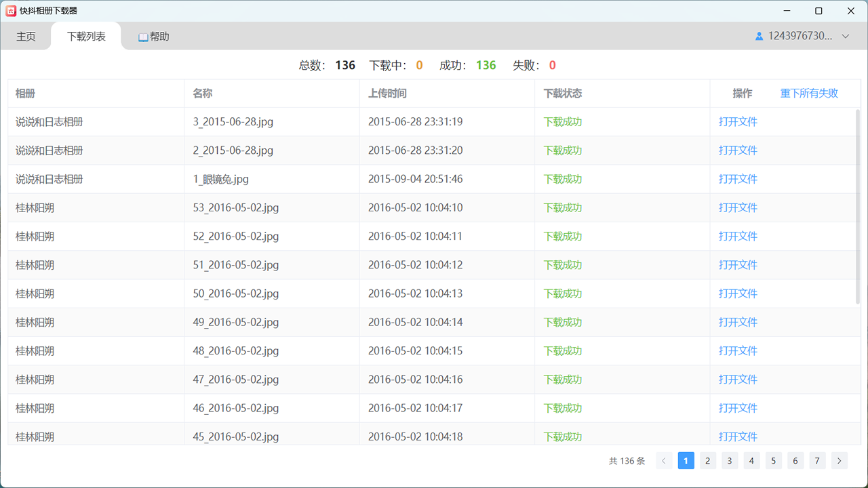Click the 上传时间 column header

(x=387, y=94)
